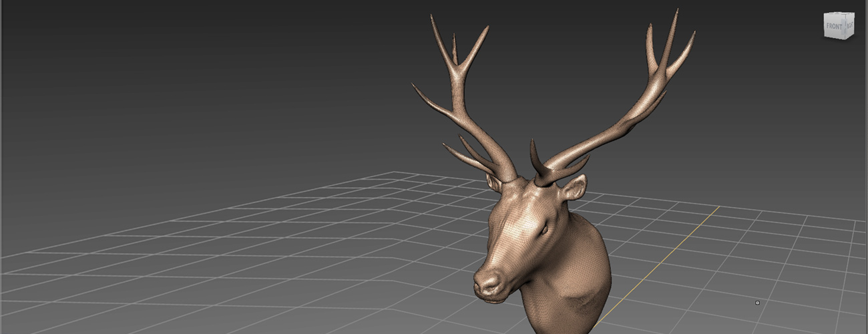Pick the topmost tip of the right antler

(676, 12)
